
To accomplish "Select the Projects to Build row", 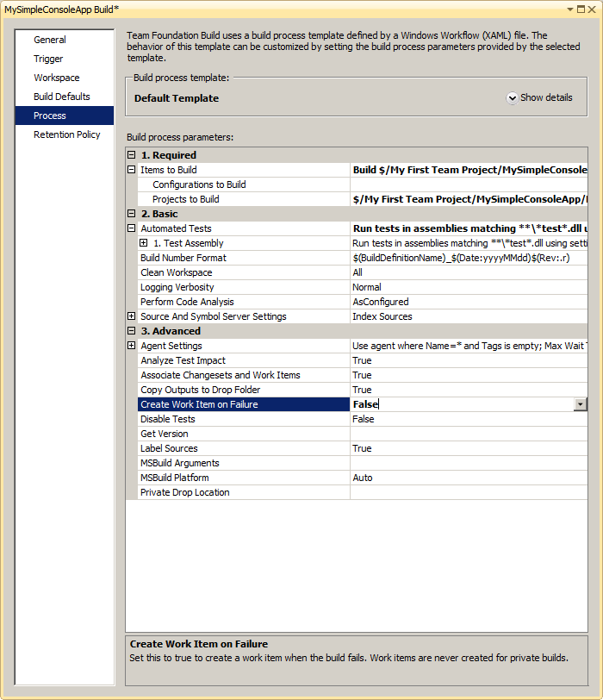I will click(244, 199).
